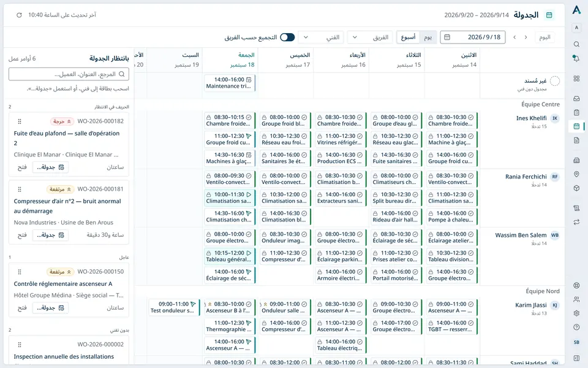
Task: Click technician name Karim Jlassi
Action: pos(530,305)
